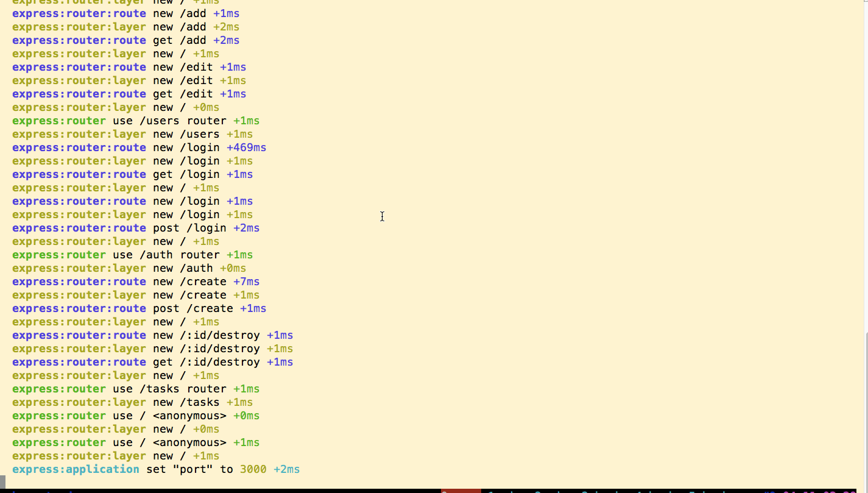Screen dimensions: 868x493
Task: Click the '+469ms' timing value
Action: click(x=246, y=147)
